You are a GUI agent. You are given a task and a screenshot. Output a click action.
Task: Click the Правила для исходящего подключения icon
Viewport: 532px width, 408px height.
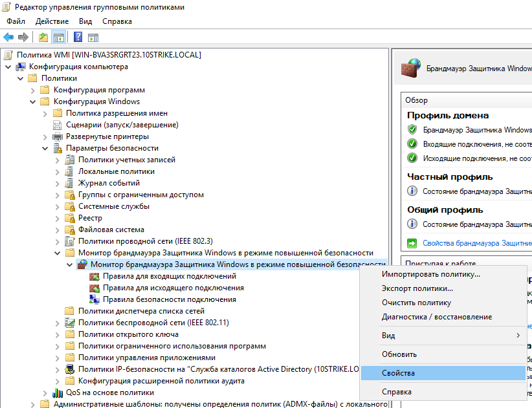94,288
